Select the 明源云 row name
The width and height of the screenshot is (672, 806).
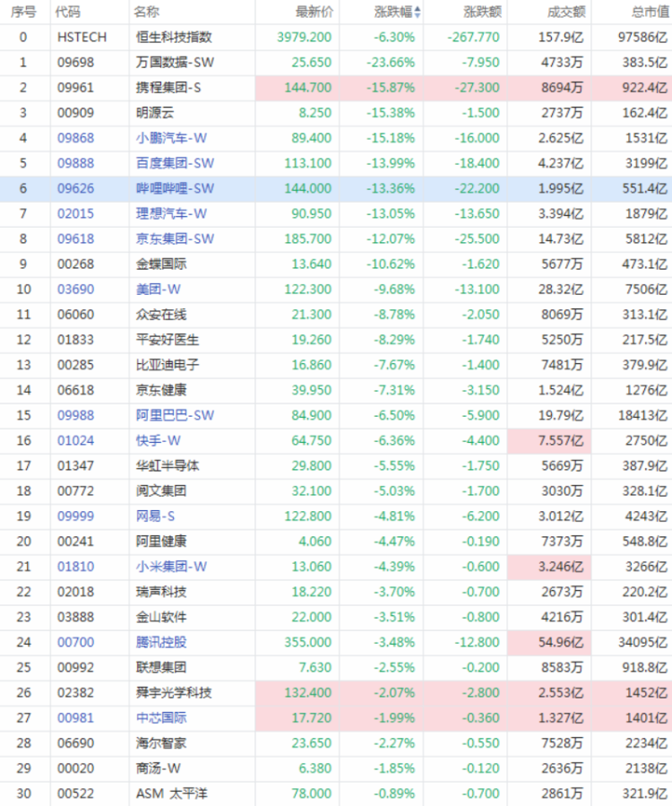[x=155, y=113]
